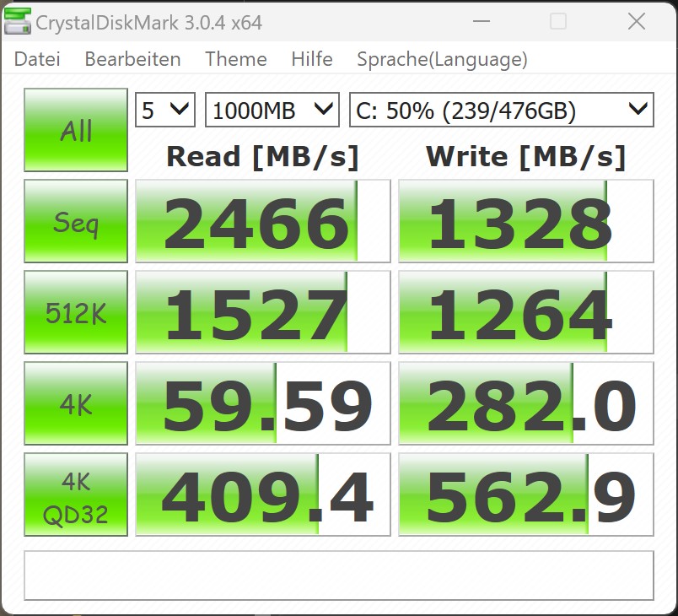This screenshot has height=616, width=678.
Task: Maximize the CrystalDiskMark window
Action: click(x=557, y=21)
